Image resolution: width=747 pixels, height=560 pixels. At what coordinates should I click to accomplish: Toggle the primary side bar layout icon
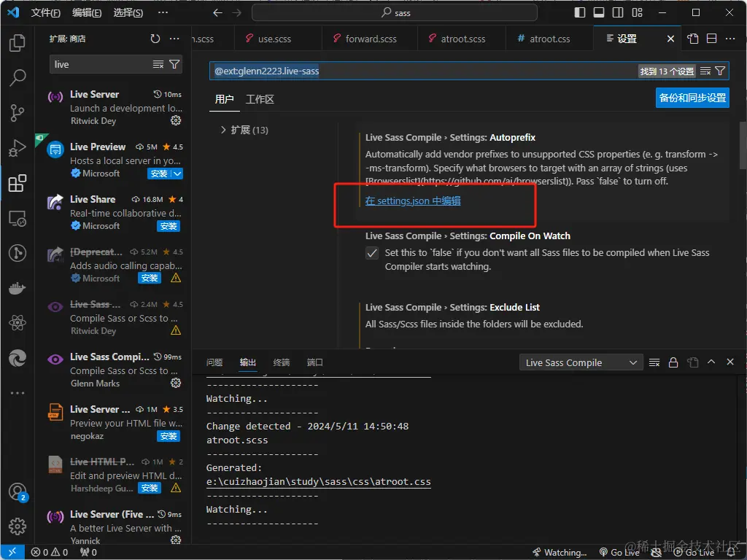[580, 12]
